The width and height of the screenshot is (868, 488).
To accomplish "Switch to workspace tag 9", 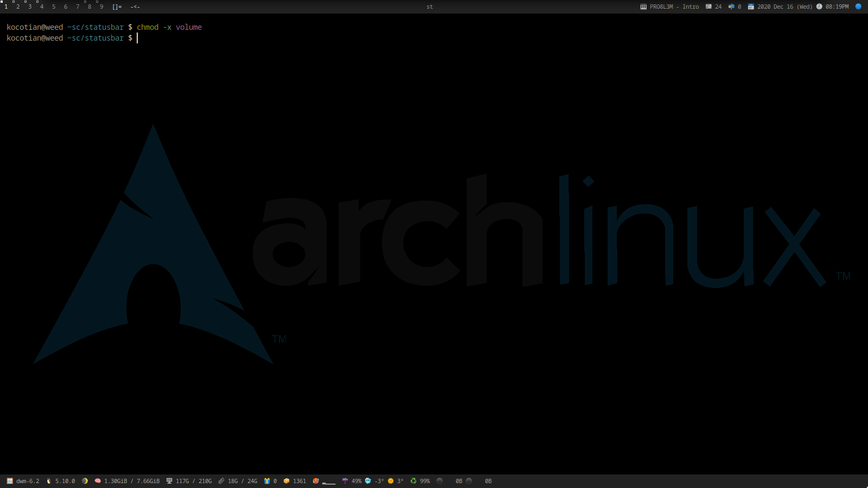I will tap(101, 7).
